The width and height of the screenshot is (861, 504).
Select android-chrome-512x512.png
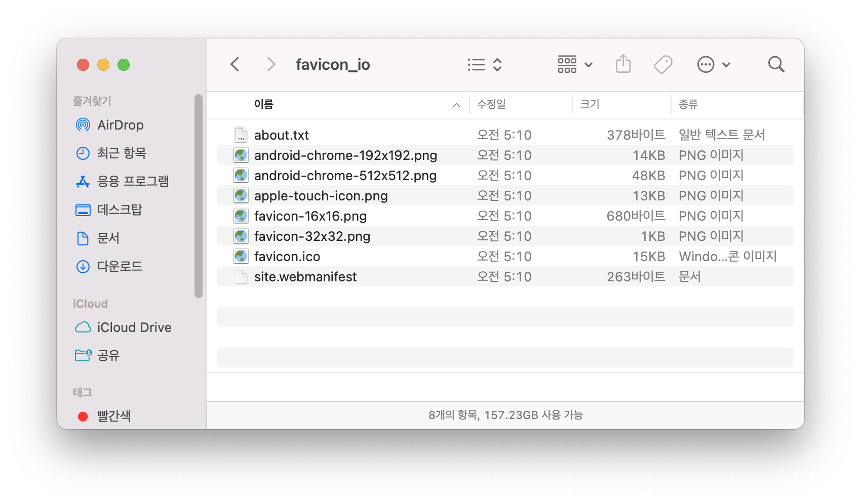point(505,175)
